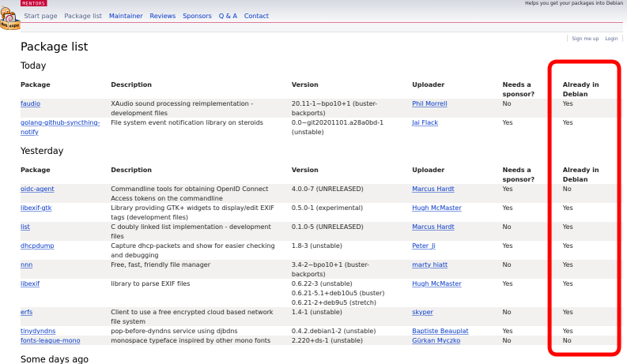Open uploader Jai Flack's profile
The image size is (627, 364).
425,122
